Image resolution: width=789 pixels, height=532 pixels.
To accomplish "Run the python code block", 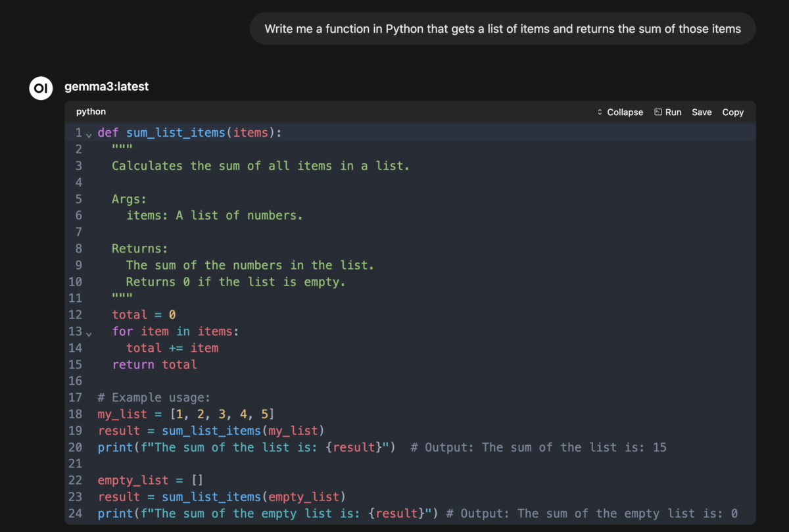I will tap(668, 112).
